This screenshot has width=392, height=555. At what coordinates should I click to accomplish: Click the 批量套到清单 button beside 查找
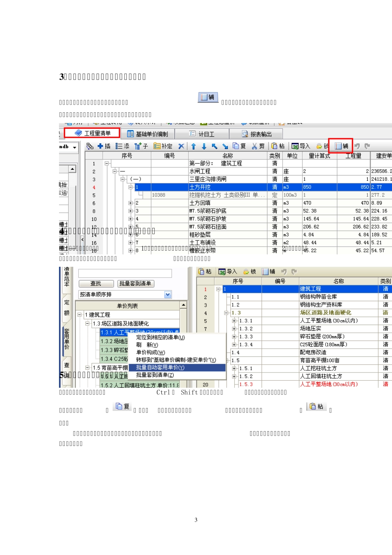136,283
